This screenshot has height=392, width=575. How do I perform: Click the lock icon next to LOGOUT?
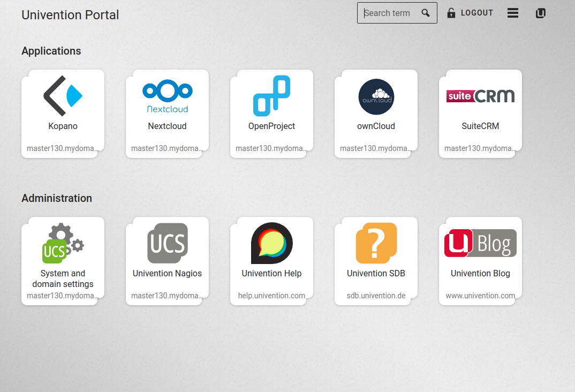[x=450, y=12]
